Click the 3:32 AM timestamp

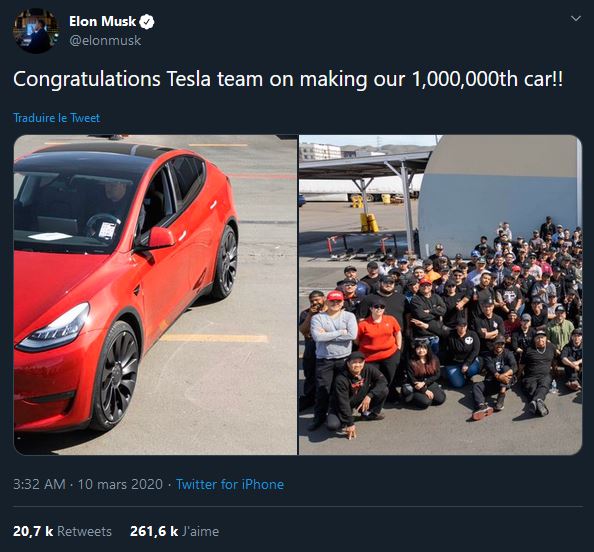pyautogui.click(x=39, y=484)
